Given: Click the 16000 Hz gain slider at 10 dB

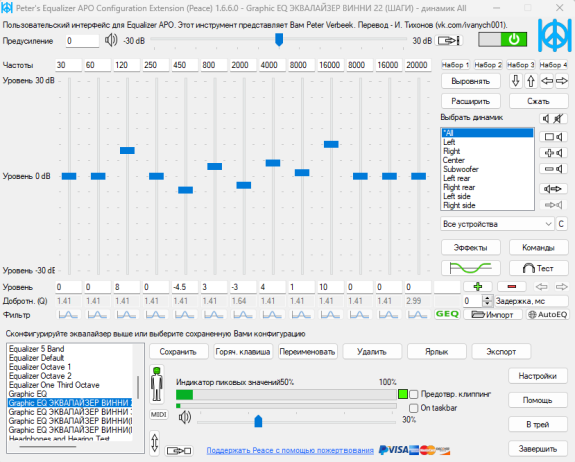Looking at the screenshot, I should 331,144.
